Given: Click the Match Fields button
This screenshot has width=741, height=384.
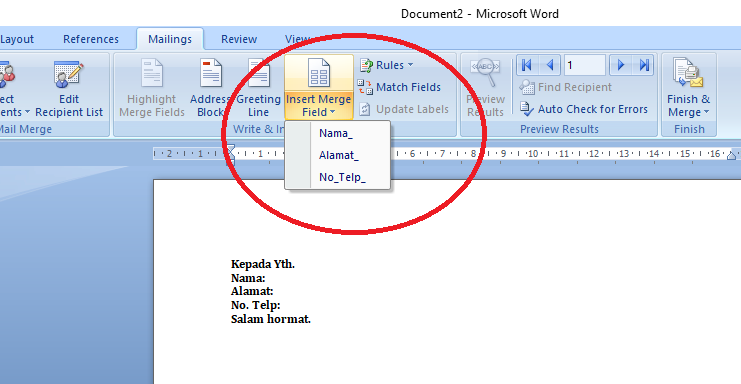Looking at the screenshot, I should (x=399, y=87).
